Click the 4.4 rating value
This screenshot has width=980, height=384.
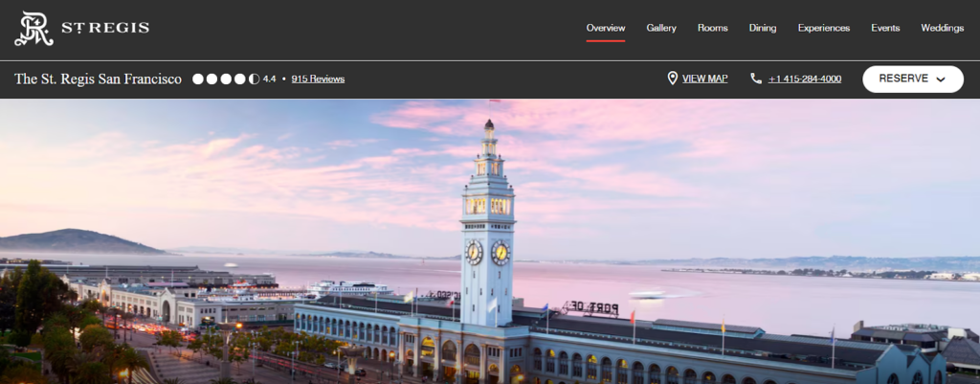(269, 79)
